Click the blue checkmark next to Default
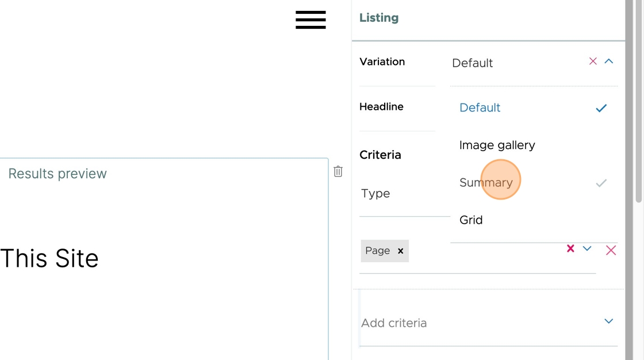Image resolution: width=644 pixels, height=360 pixels. point(601,108)
